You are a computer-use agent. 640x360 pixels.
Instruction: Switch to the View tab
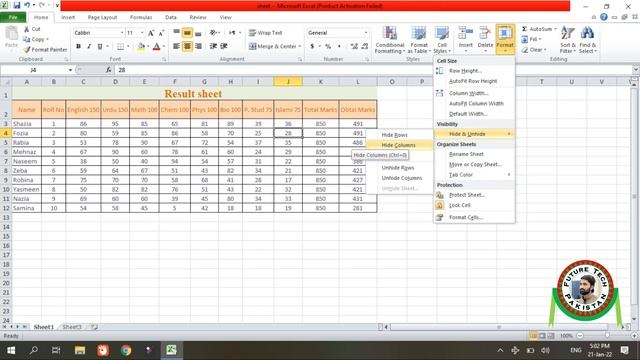[225, 17]
